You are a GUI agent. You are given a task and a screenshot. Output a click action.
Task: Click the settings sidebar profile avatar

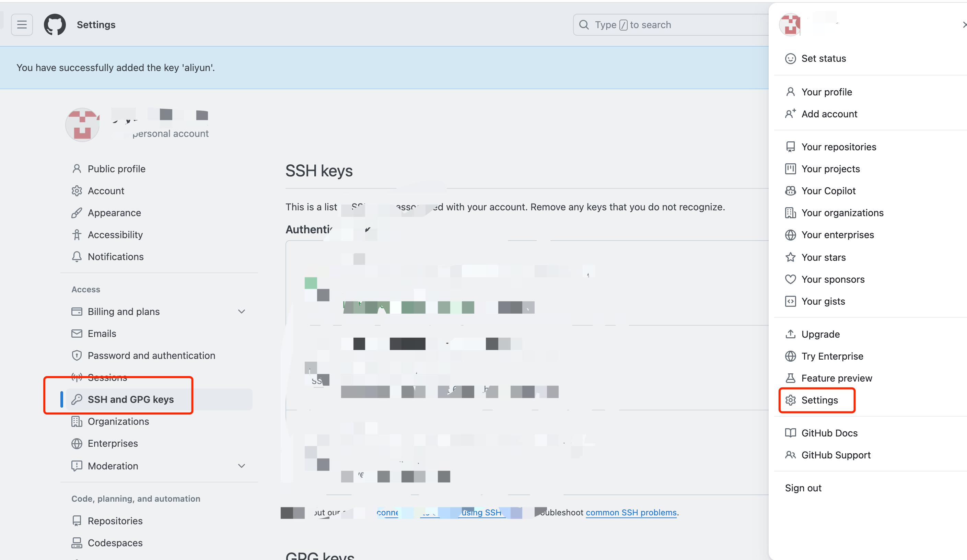82,125
